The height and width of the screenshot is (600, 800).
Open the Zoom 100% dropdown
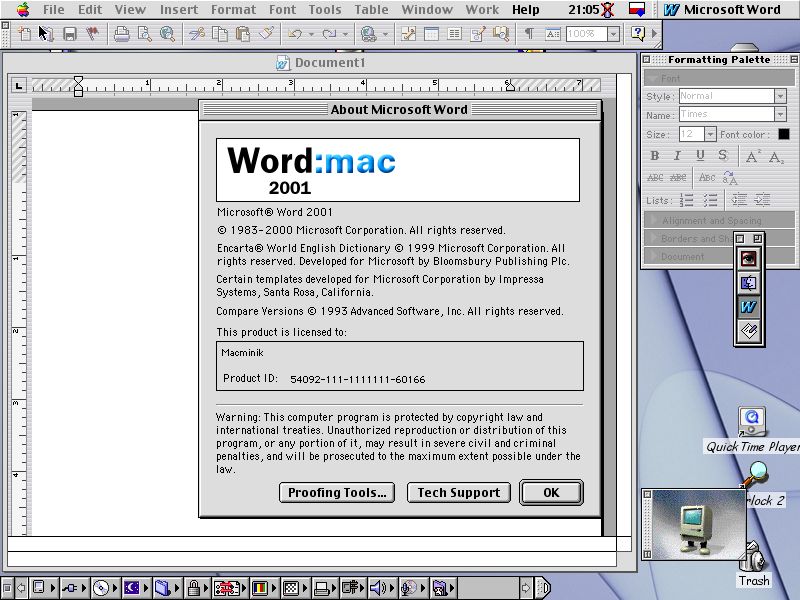pyautogui.click(x=614, y=34)
